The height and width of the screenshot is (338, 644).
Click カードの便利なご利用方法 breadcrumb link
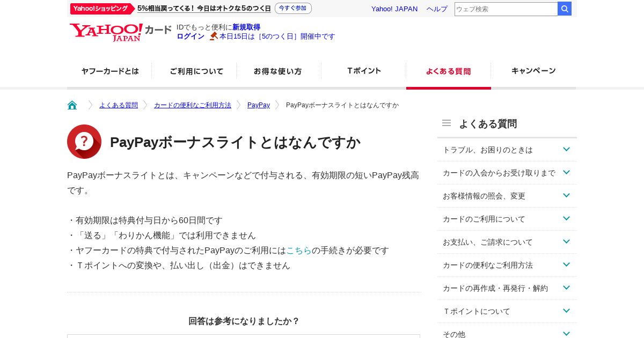[193, 105]
